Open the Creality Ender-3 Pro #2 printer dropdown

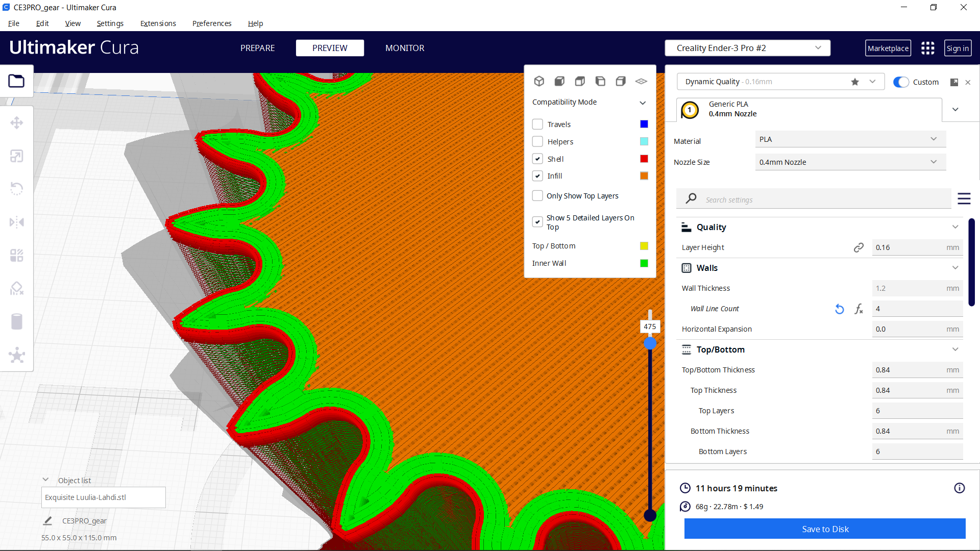(x=747, y=48)
